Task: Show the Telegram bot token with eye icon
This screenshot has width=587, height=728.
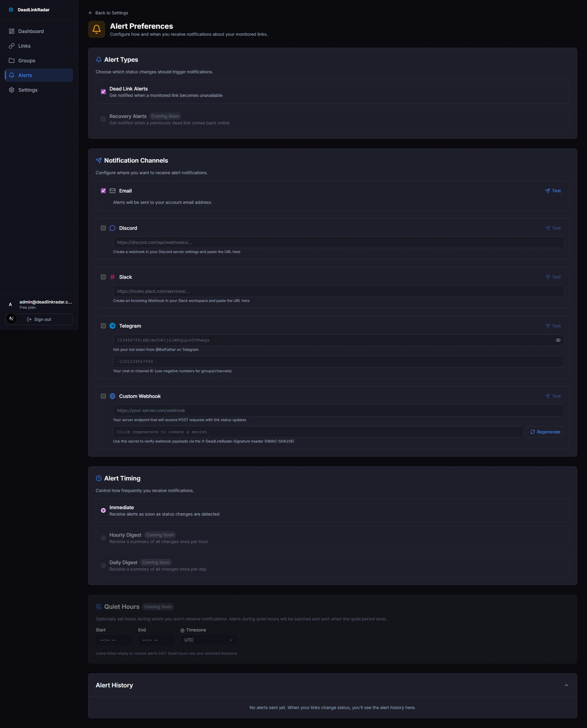Action: tap(558, 340)
